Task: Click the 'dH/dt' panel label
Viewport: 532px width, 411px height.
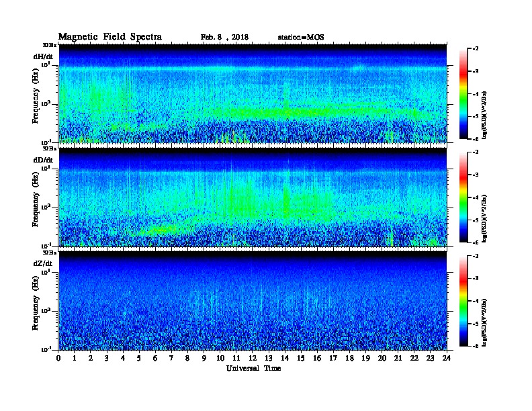Action: [43, 56]
